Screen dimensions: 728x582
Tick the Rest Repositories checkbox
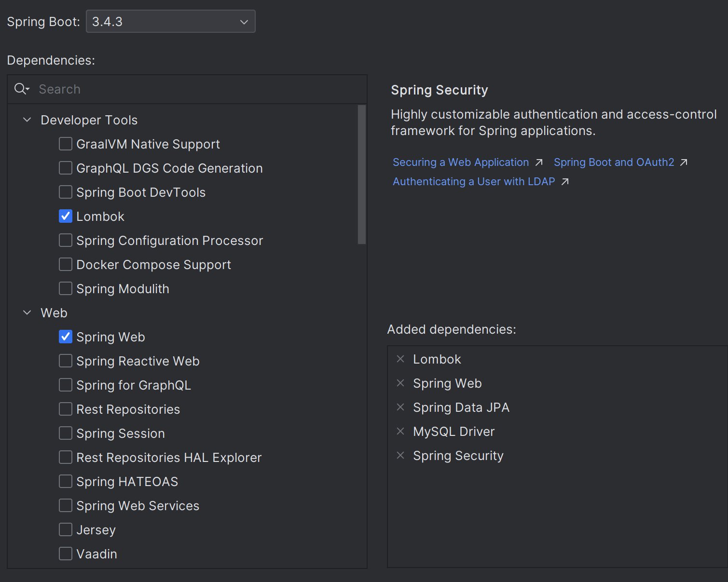point(66,409)
